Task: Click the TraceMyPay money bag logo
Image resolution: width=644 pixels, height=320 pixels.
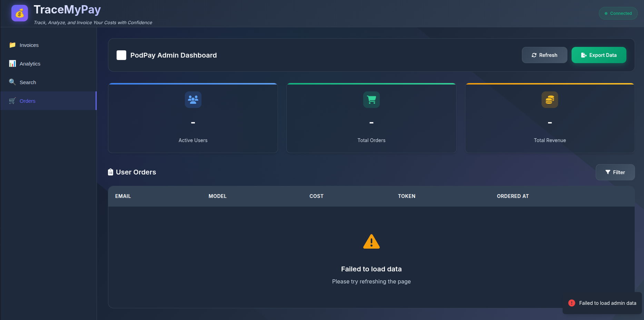Action: click(20, 13)
